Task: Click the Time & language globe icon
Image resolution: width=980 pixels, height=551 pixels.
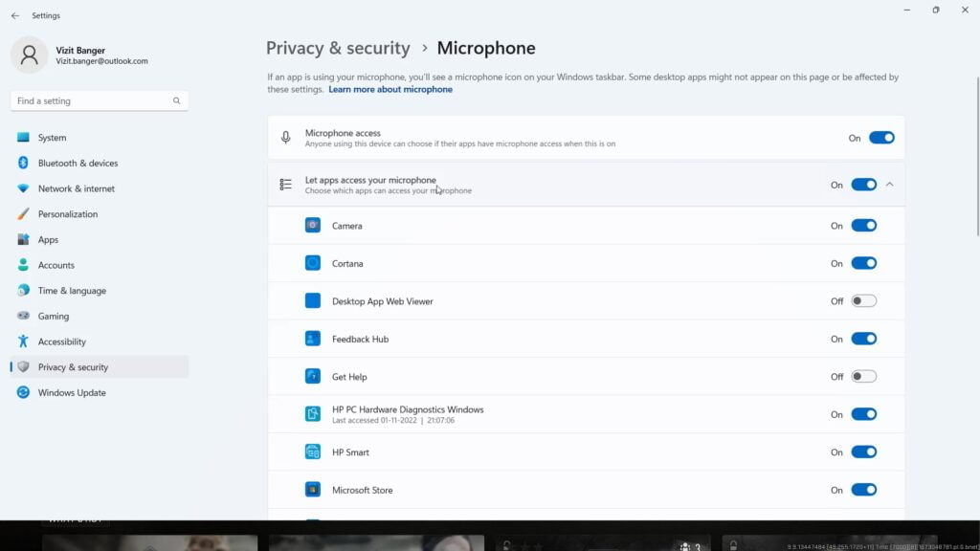Action: [23, 291]
